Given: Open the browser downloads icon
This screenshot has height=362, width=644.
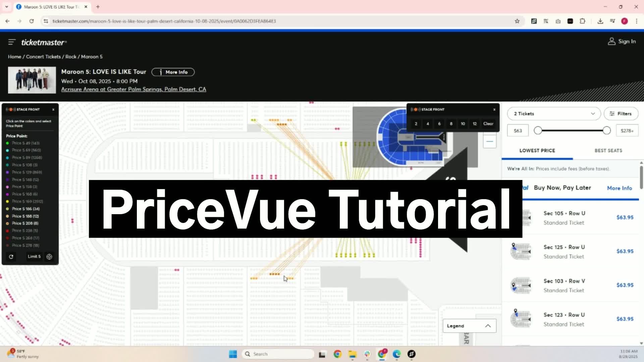Looking at the screenshot, I should 600,21.
